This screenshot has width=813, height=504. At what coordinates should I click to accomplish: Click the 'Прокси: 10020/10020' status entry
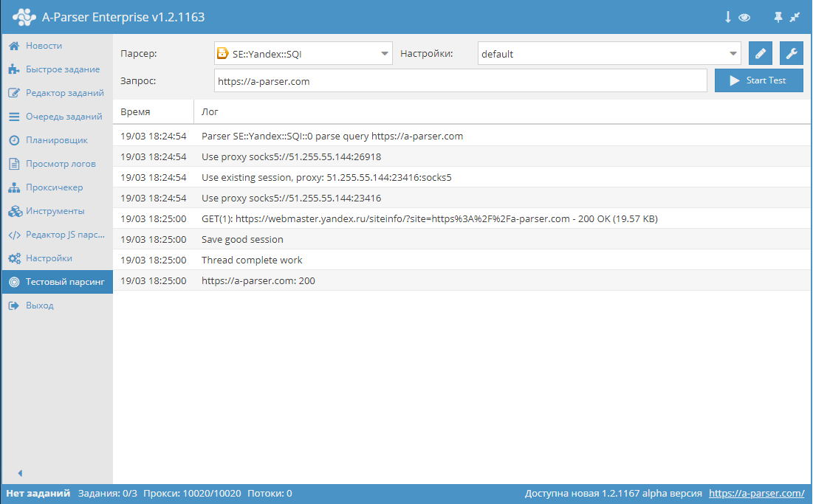[193, 494]
